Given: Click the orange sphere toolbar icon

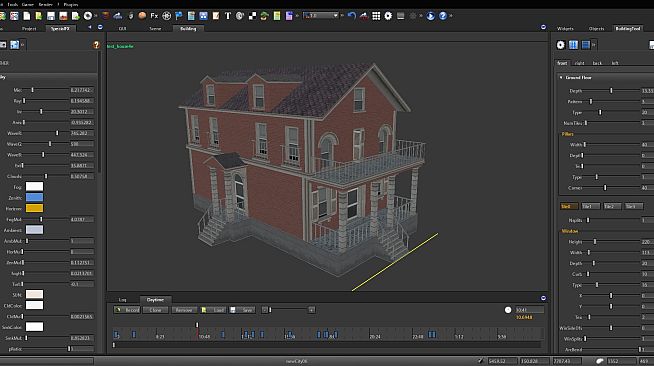Looking at the screenshot, I should (142, 16).
